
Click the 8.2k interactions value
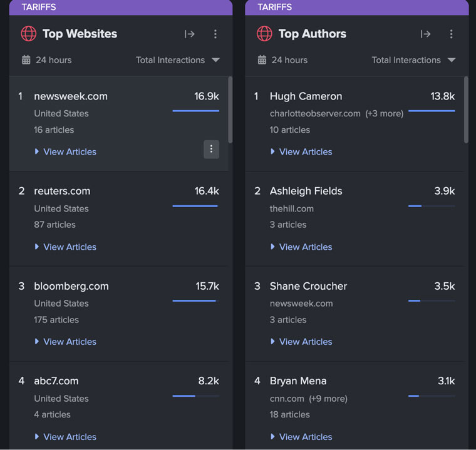(x=209, y=381)
